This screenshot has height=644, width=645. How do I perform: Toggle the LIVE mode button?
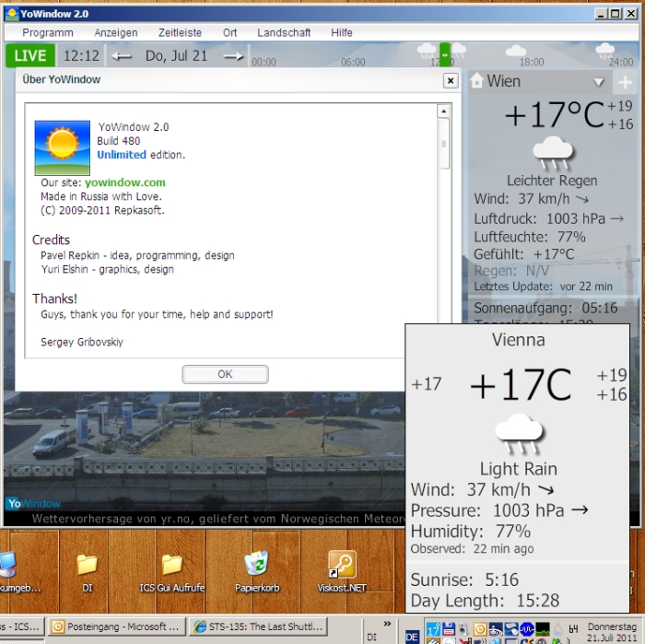tap(30, 55)
